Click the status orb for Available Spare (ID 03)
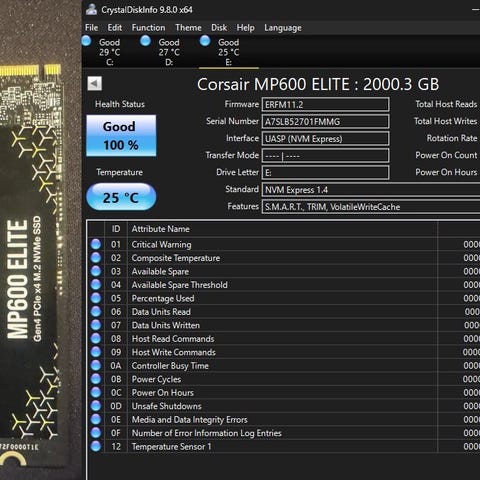Image resolution: width=480 pixels, height=480 pixels. click(x=96, y=271)
